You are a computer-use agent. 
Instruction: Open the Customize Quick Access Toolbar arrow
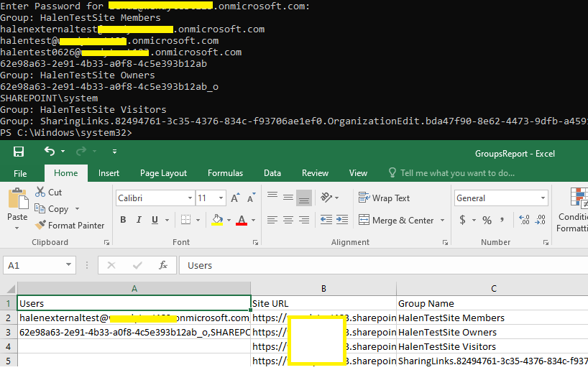click(x=114, y=152)
